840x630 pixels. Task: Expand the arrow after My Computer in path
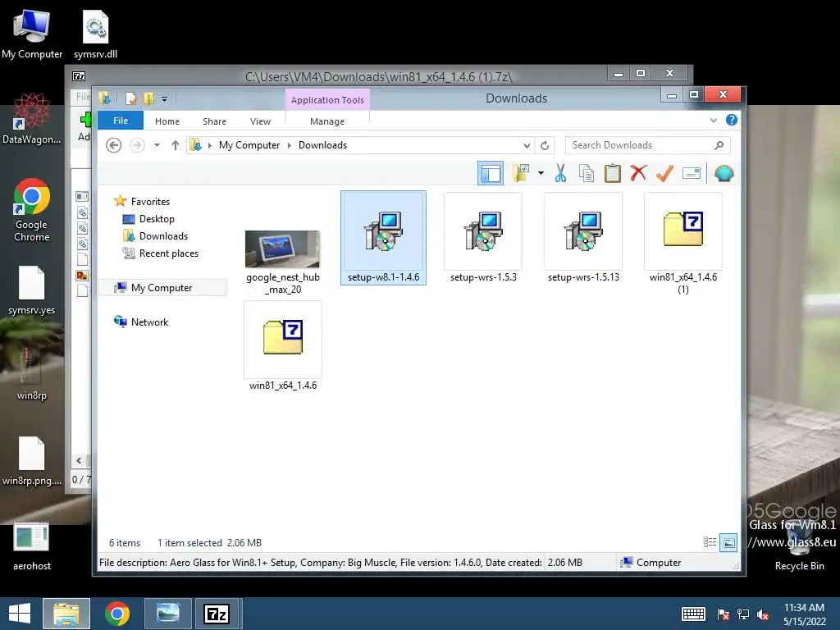tap(290, 145)
